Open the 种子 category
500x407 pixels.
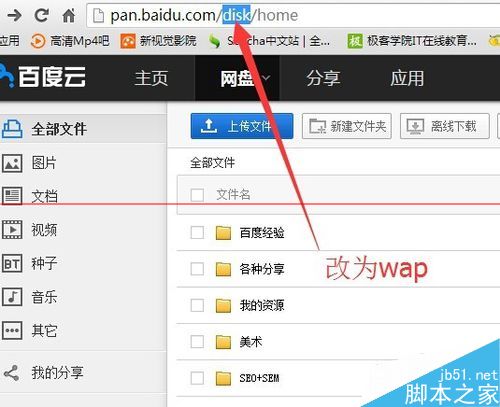tap(44, 263)
